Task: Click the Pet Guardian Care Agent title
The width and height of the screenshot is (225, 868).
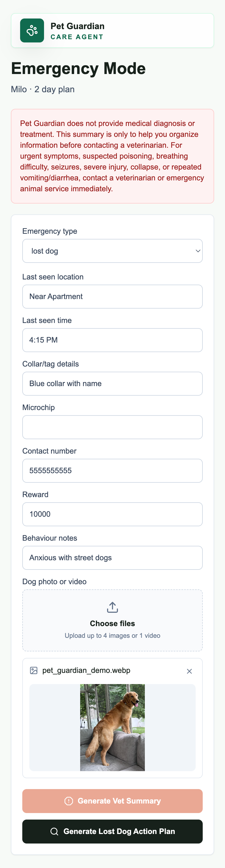Action: pyautogui.click(x=77, y=31)
